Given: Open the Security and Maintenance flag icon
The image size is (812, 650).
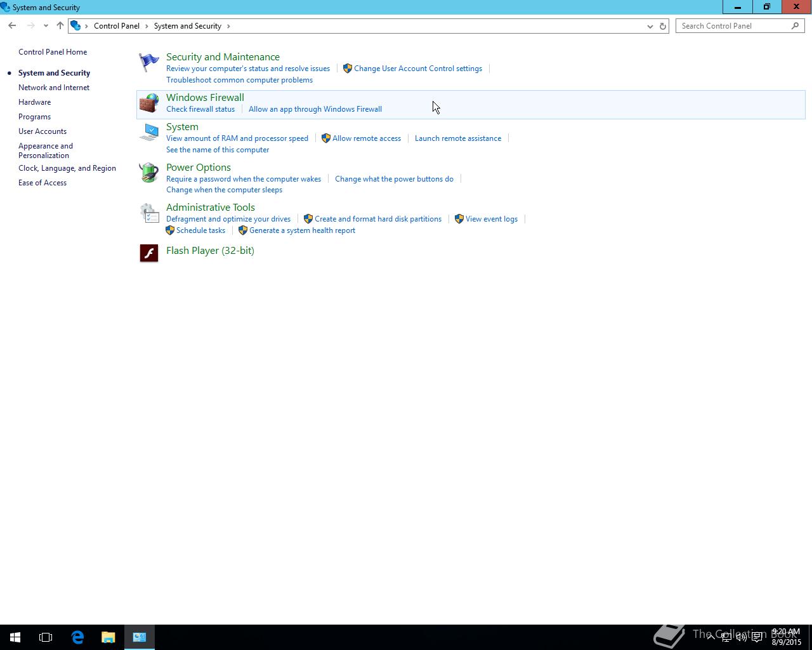Looking at the screenshot, I should pyautogui.click(x=148, y=62).
